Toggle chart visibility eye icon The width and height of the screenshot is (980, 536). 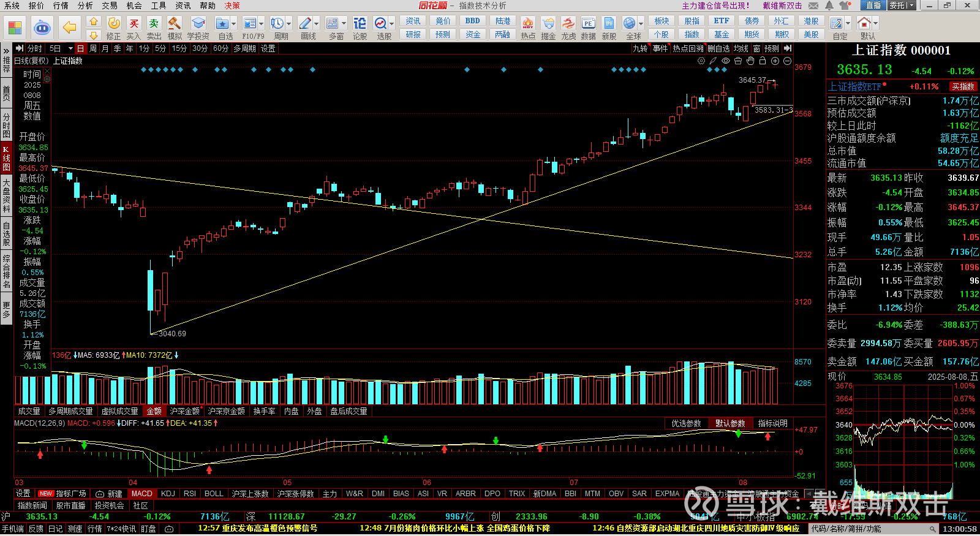click(x=726, y=61)
